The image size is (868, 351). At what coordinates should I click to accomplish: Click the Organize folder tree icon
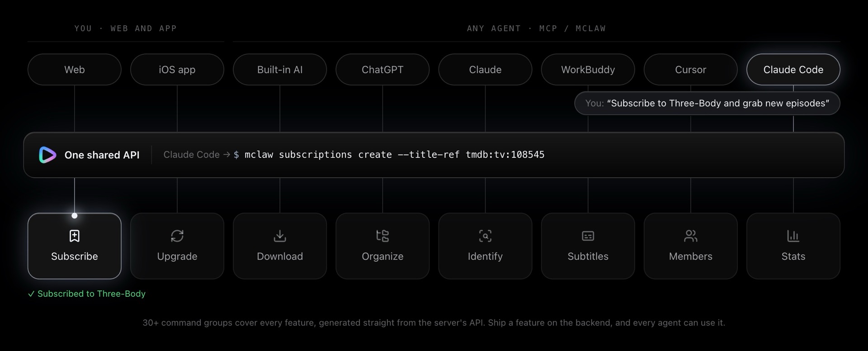coord(382,236)
